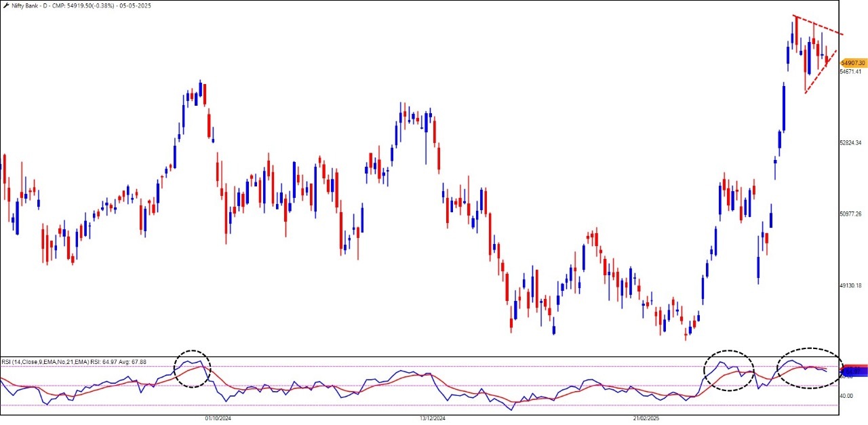Click the upper red dashed triangle trendline
The width and height of the screenshot is (868, 425).
click(818, 25)
